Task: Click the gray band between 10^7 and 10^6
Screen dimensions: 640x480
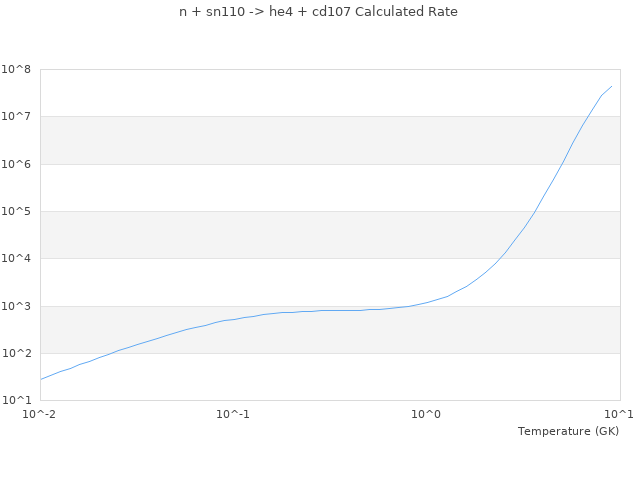Action: pyautogui.click(x=300, y=140)
